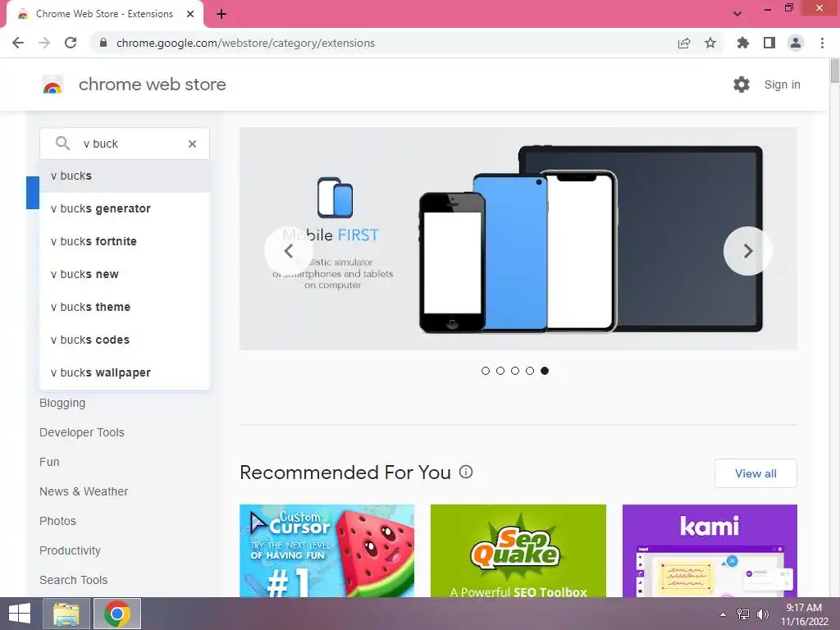Select the fifth carousel slide dot

coord(545,371)
